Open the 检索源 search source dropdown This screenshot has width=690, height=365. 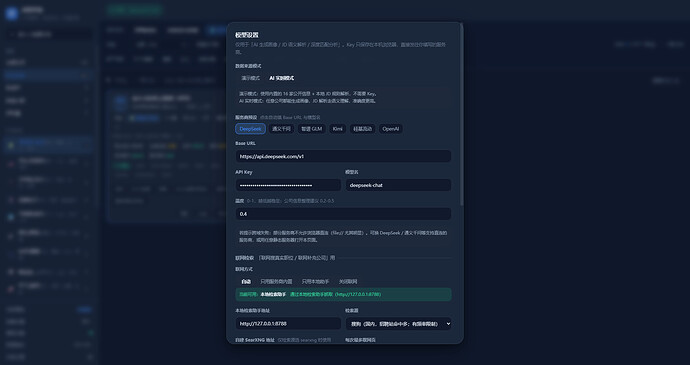click(398, 324)
